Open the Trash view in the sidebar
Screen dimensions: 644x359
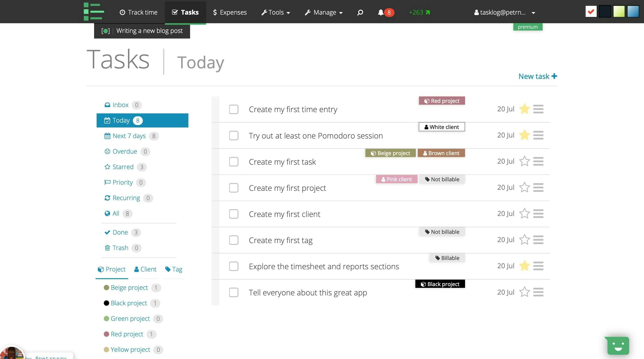coord(120,248)
